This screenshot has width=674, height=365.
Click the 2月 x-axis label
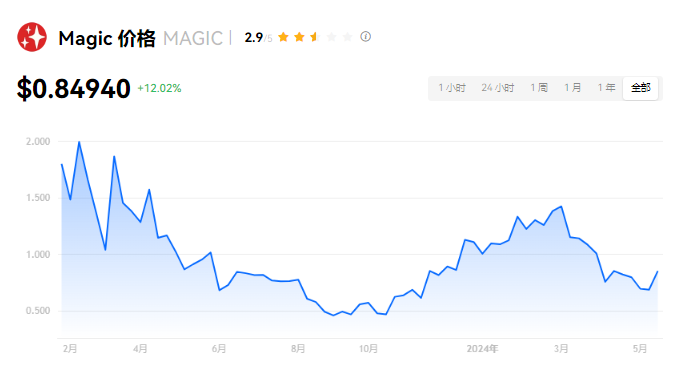click(x=70, y=348)
